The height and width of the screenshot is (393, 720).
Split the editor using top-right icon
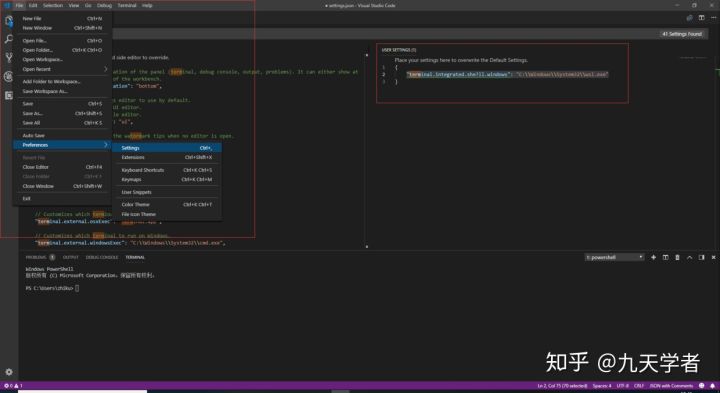701,18
